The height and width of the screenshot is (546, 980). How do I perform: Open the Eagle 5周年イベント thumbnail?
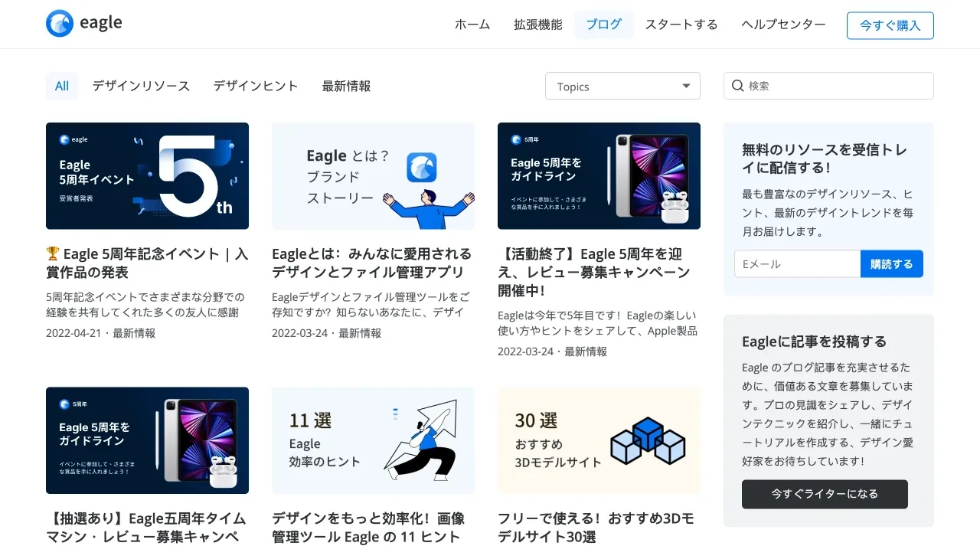pos(147,176)
